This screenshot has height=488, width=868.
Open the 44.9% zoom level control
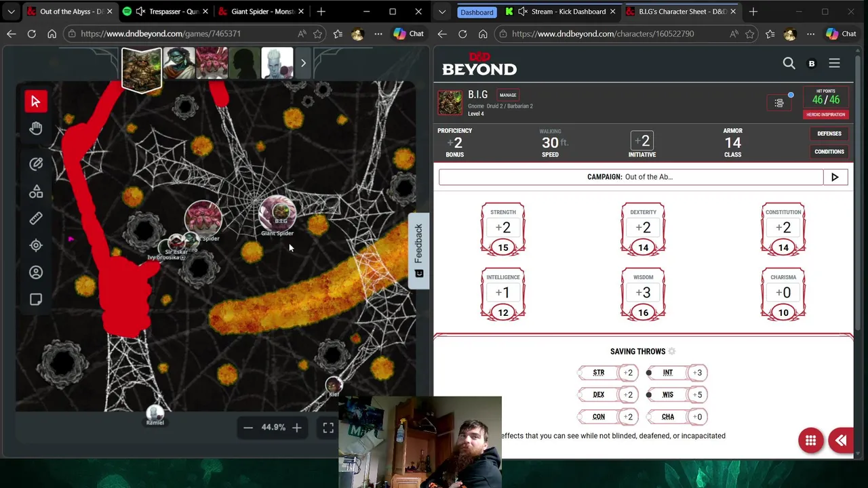pos(273,427)
